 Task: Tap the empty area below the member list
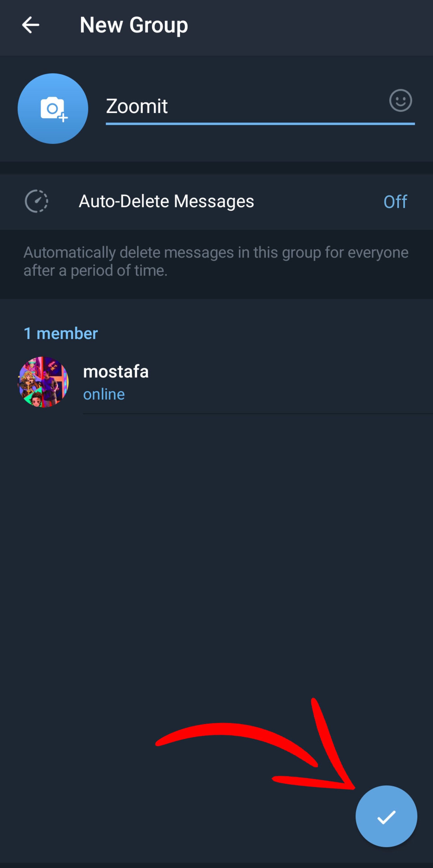pos(216,556)
